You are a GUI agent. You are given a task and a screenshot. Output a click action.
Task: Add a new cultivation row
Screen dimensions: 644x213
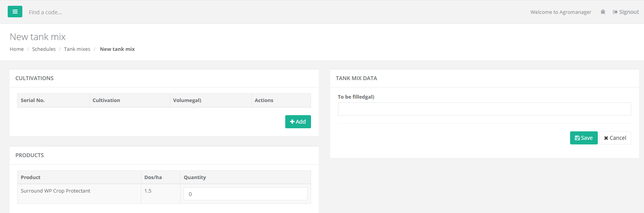pyautogui.click(x=298, y=122)
